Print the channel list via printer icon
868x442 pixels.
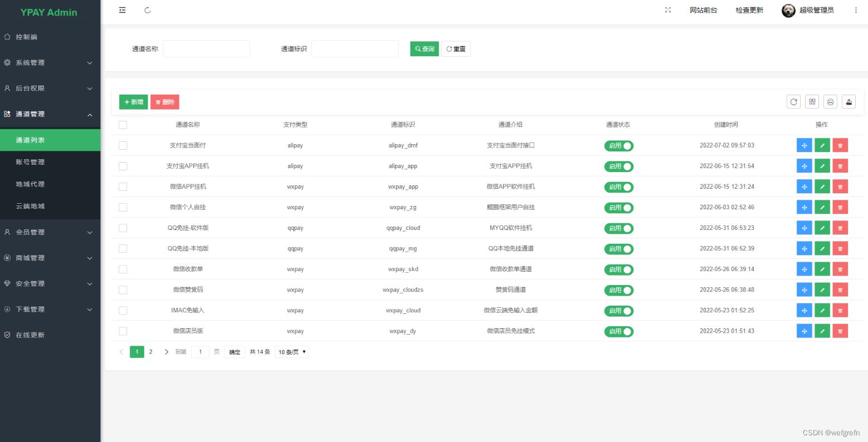coord(830,102)
